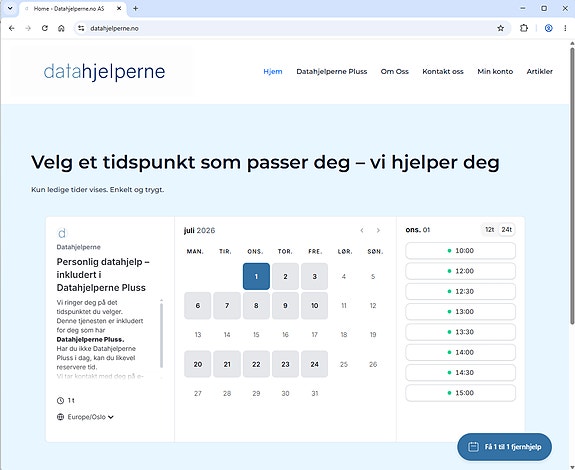Viewport: 575px width, 470px height.
Task: Click the 'ons. 01' date heading
Action: pyautogui.click(x=418, y=230)
